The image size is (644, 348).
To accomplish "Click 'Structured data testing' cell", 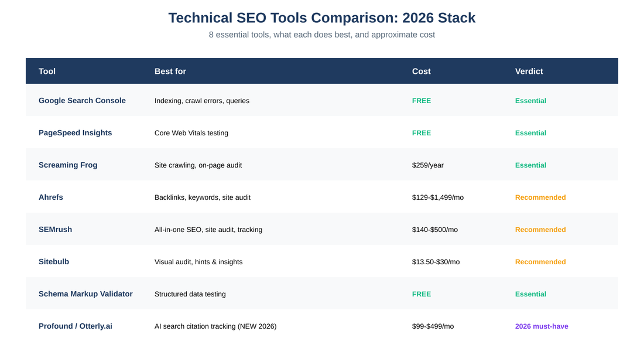I will coord(190,294).
